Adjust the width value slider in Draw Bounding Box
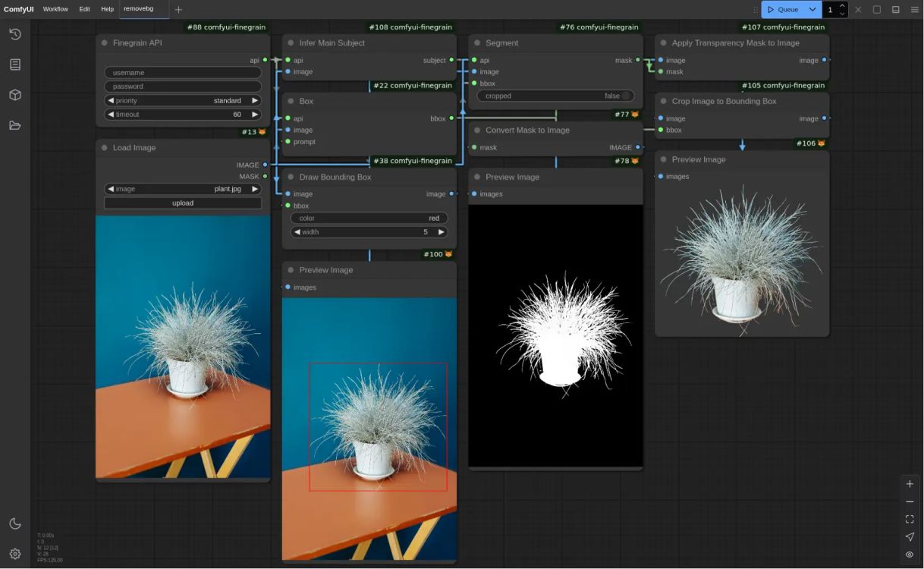 click(369, 232)
